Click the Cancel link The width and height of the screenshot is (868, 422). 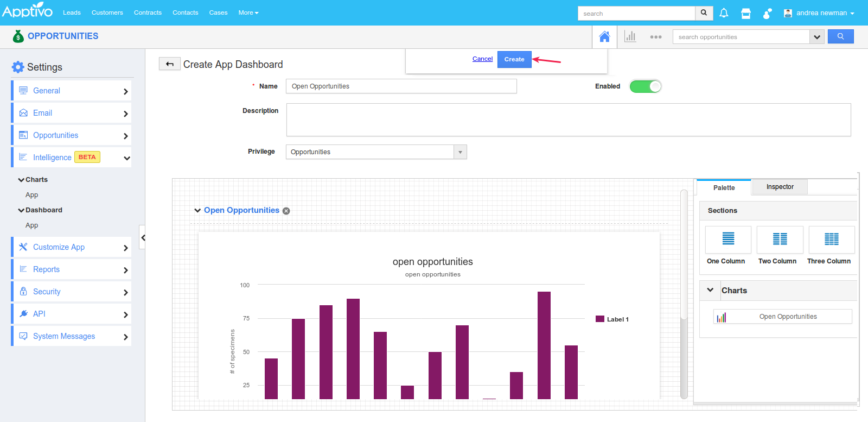point(482,59)
